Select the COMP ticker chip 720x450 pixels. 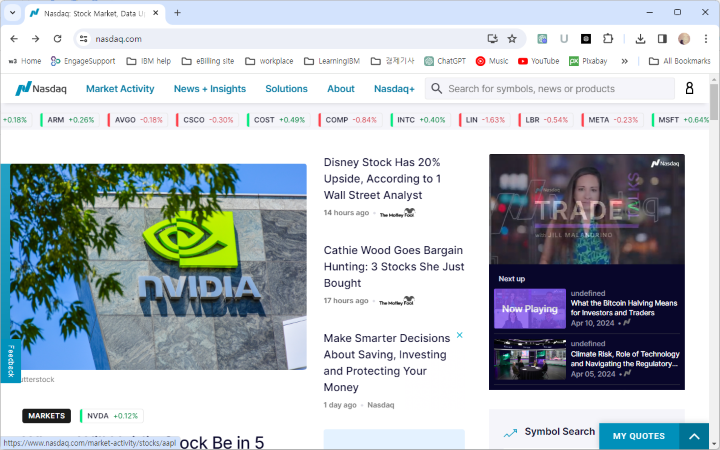(x=350, y=120)
